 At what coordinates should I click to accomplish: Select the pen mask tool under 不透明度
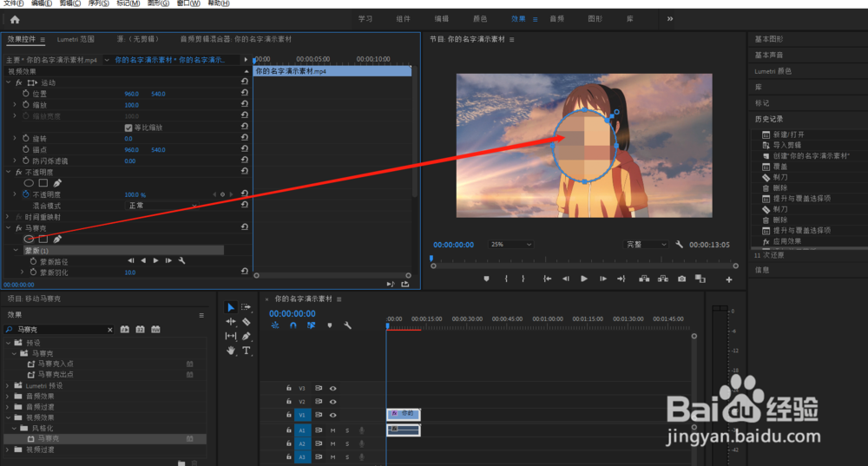click(x=57, y=183)
